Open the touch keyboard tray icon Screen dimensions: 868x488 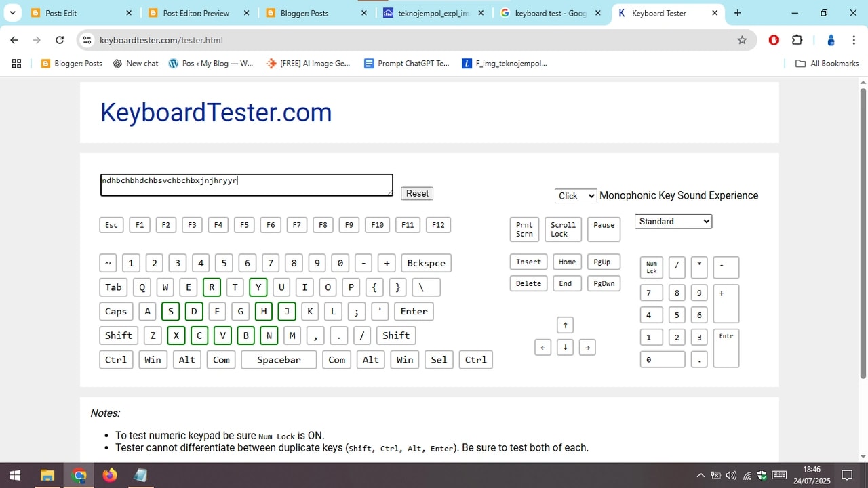(x=779, y=475)
